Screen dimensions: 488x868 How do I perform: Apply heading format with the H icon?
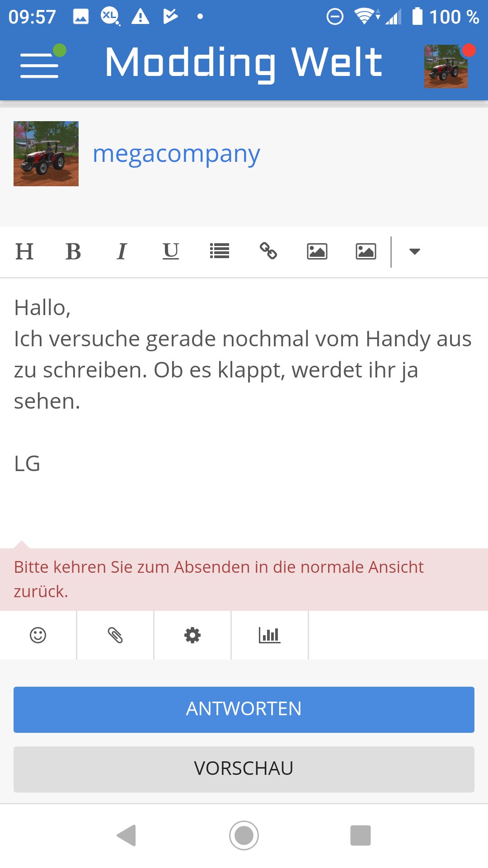point(24,251)
